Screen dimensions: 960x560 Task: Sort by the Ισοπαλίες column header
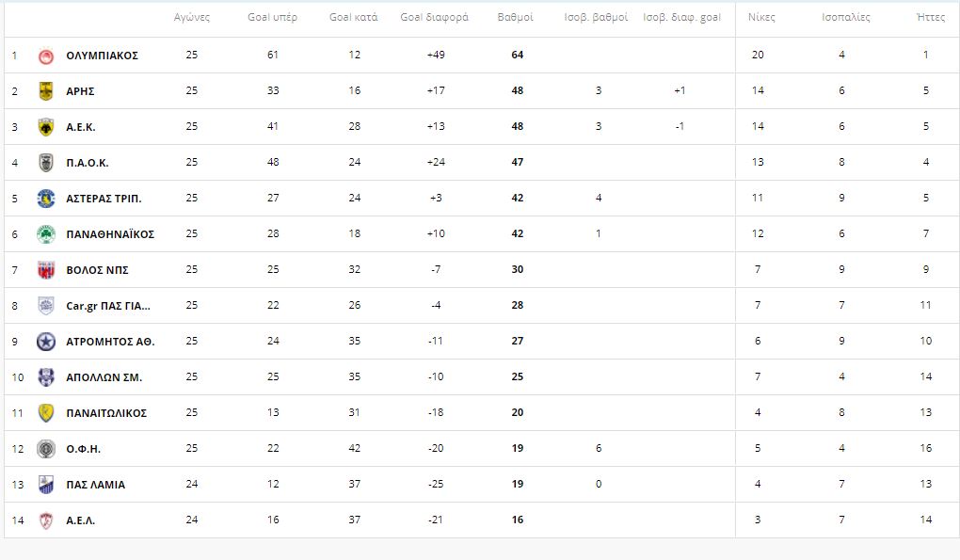[x=845, y=17]
